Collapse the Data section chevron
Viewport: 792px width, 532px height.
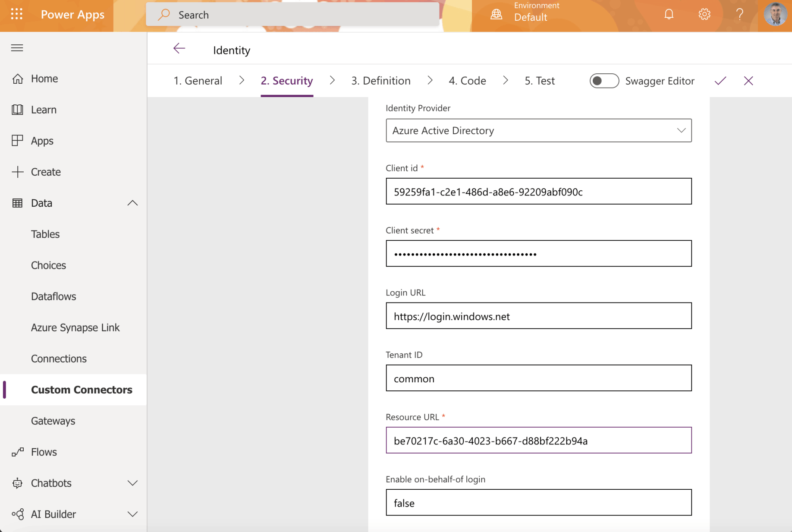pos(132,203)
